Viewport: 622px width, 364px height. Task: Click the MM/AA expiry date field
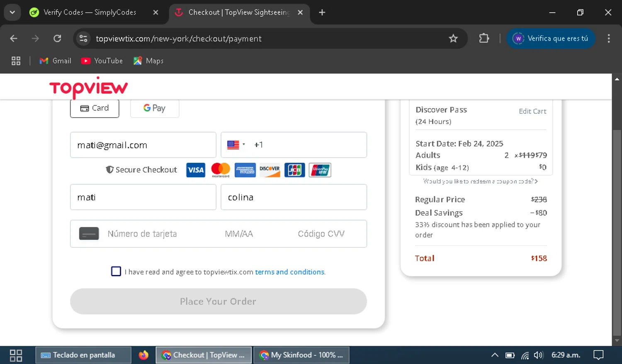click(239, 234)
